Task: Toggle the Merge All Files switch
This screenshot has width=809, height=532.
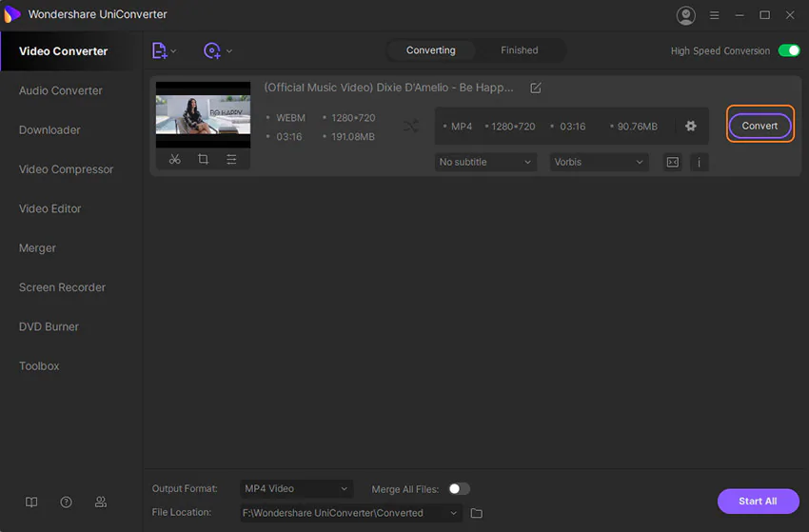Action: point(459,488)
